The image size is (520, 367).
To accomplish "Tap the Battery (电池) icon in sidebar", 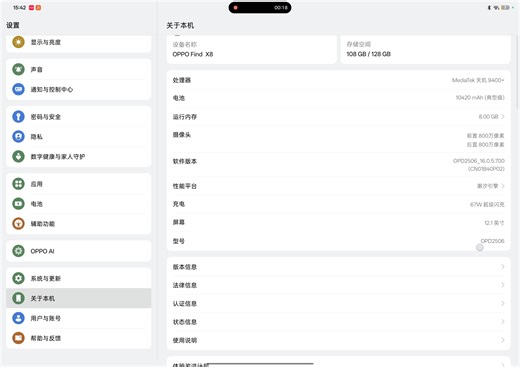I will pyautogui.click(x=18, y=204).
